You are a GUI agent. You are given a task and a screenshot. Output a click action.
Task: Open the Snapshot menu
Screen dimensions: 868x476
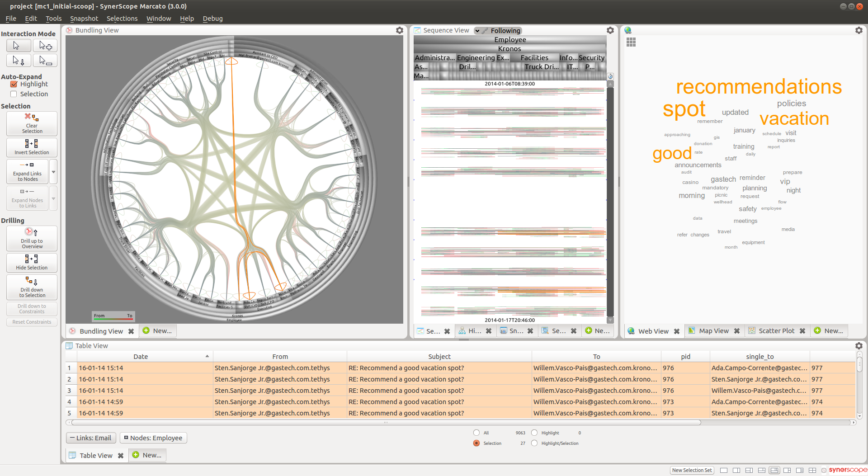[x=84, y=19]
